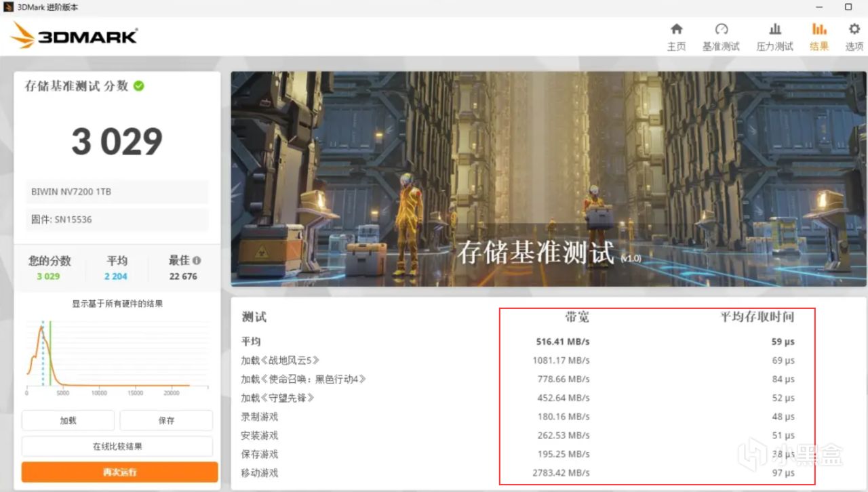Click the BIWIN NV7200 1TB device name
868x492 pixels.
(x=71, y=192)
